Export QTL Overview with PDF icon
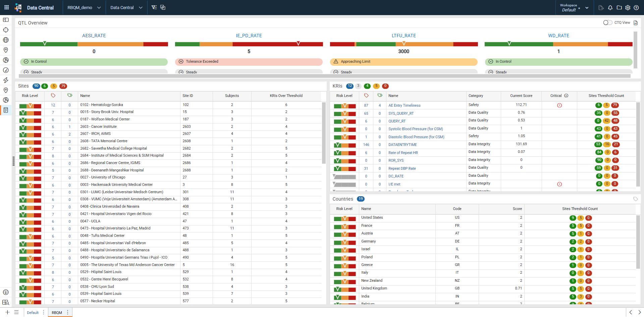 click(635, 23)
